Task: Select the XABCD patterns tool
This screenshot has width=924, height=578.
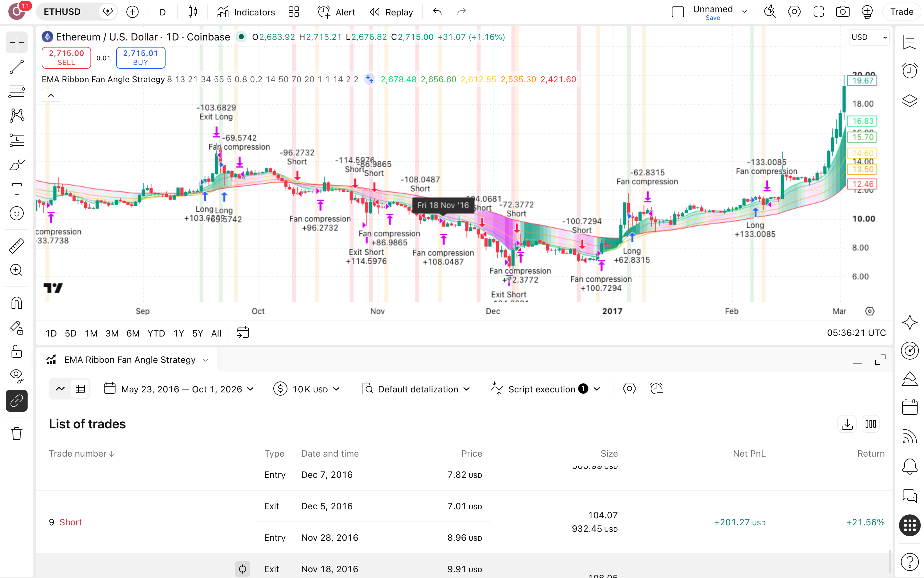Action: [16, 116]
